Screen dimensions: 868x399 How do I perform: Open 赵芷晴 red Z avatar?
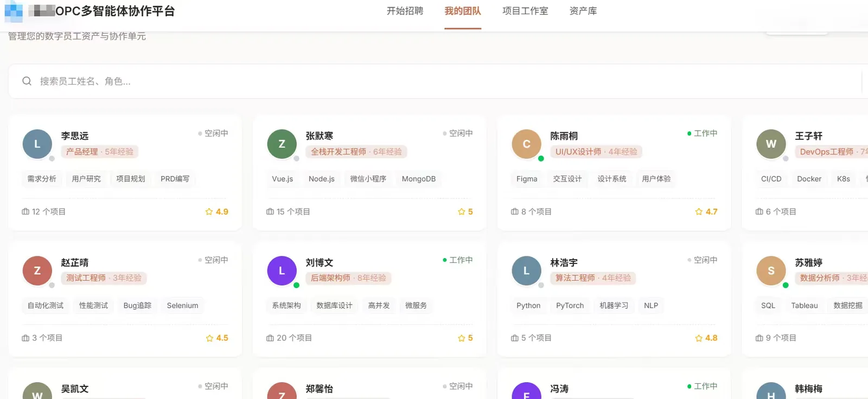point(37,271)
